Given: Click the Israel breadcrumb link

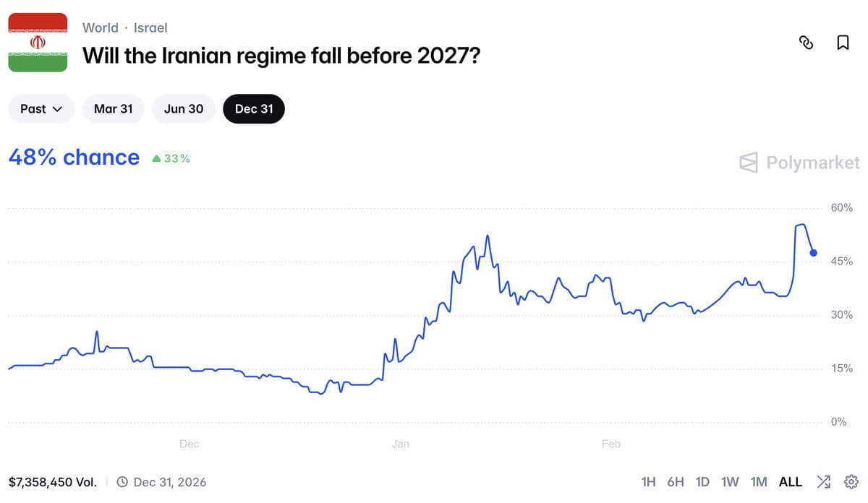Looking at the screenshot, I should click(x=152, y=27).
